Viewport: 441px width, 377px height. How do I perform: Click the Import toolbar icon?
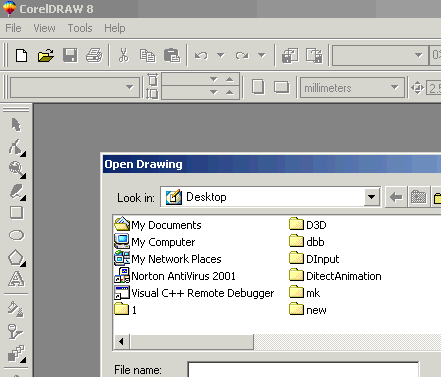pyautogui.click(x=290, y=55)
